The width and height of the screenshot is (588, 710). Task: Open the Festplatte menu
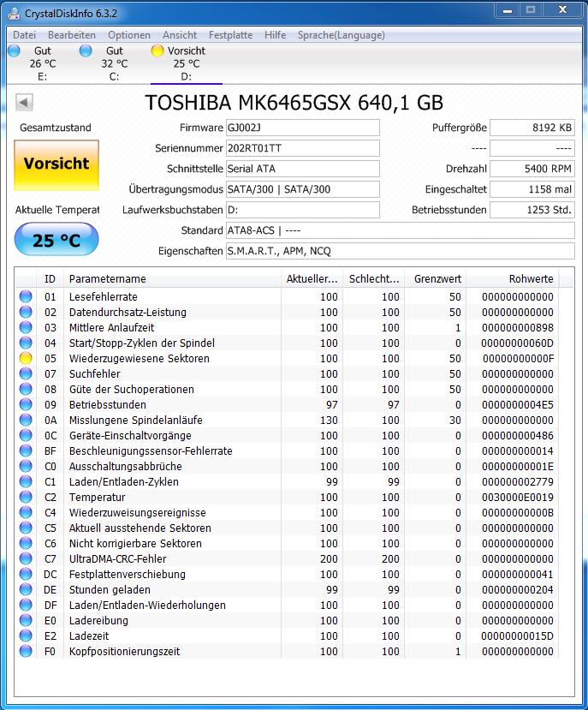pyautogui.click(x=230, y=35)
